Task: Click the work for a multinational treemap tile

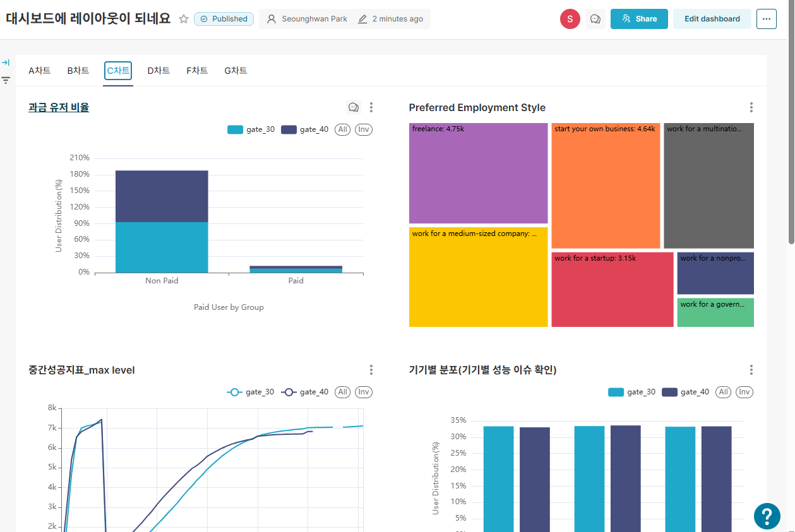Action: 709,186
